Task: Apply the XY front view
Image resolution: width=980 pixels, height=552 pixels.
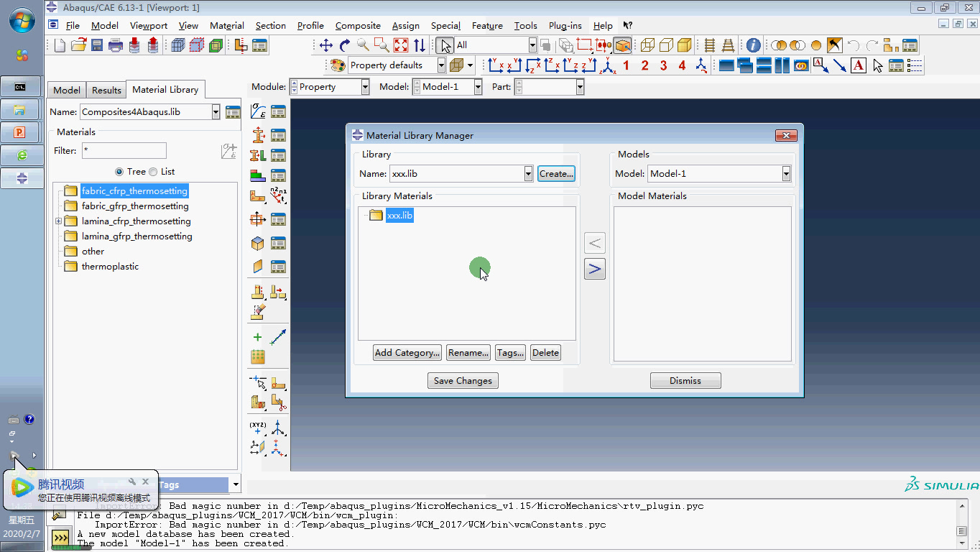Action: point(496,65)
